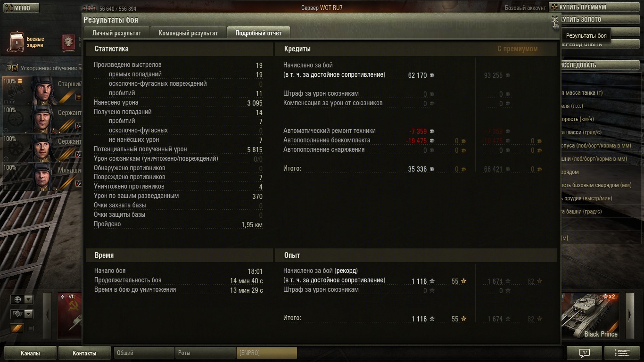Open the red book icon beside Боевые задачи

coord(68,43)
